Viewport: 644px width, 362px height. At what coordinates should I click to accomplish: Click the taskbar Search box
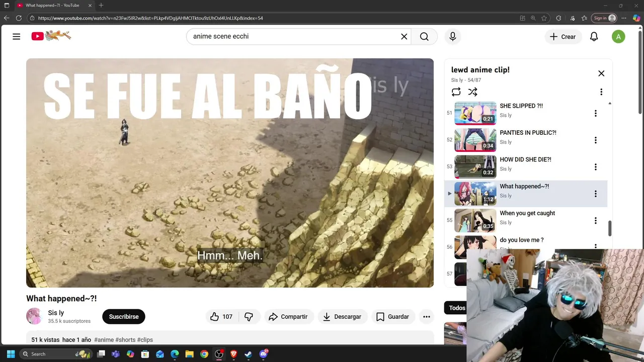point(56,354)
